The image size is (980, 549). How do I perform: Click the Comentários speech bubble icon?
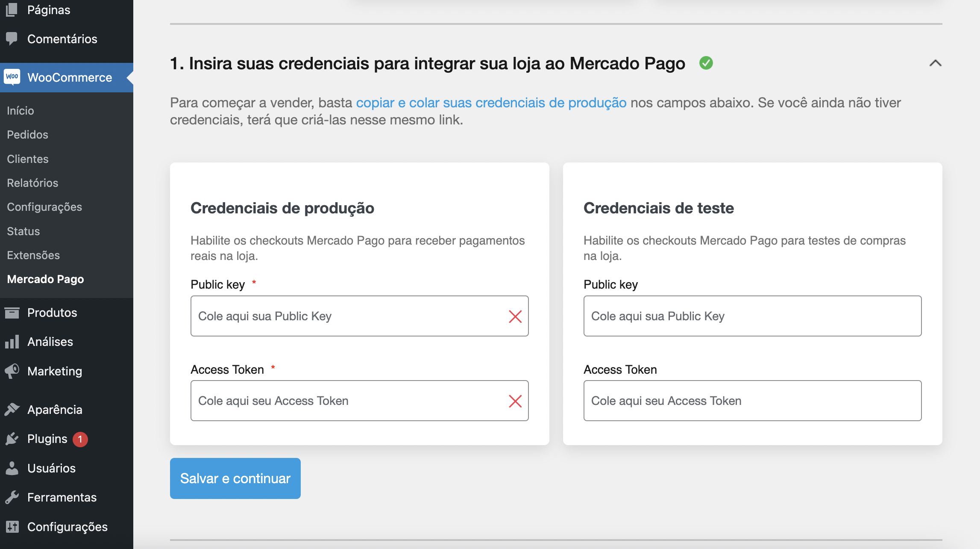(12, 38)
